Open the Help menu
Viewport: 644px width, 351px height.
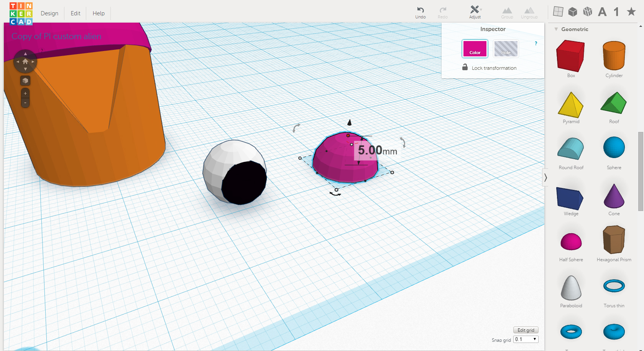[x=99, y=13]
